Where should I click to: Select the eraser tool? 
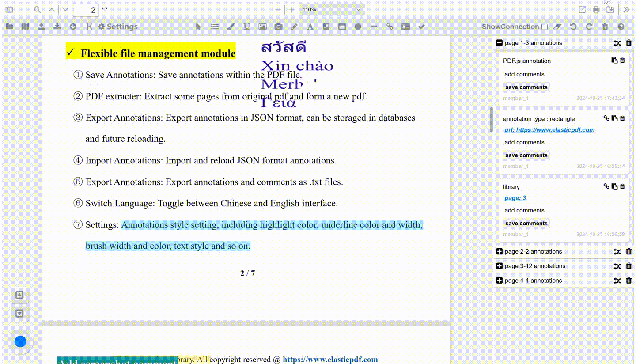coord(557,27)
